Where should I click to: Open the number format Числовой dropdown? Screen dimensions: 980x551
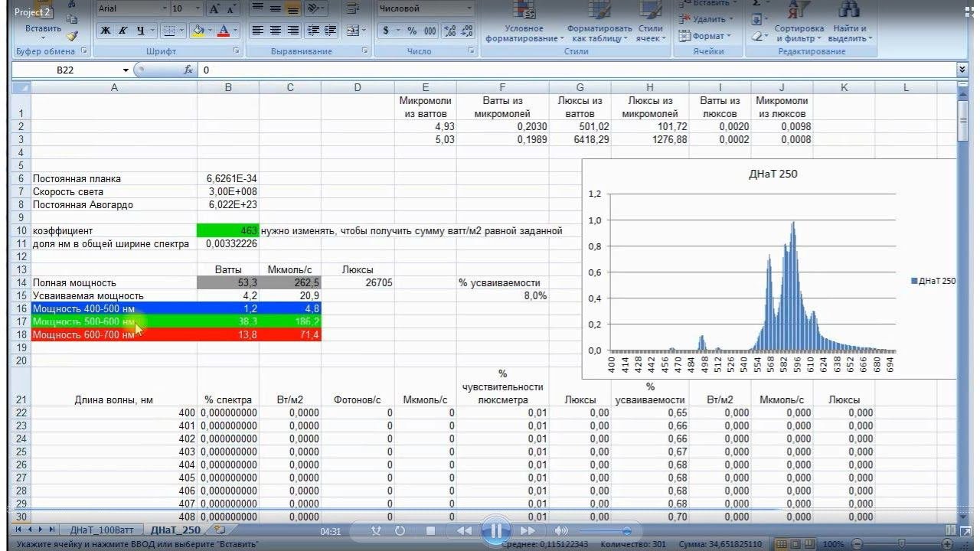coord(469,8)
